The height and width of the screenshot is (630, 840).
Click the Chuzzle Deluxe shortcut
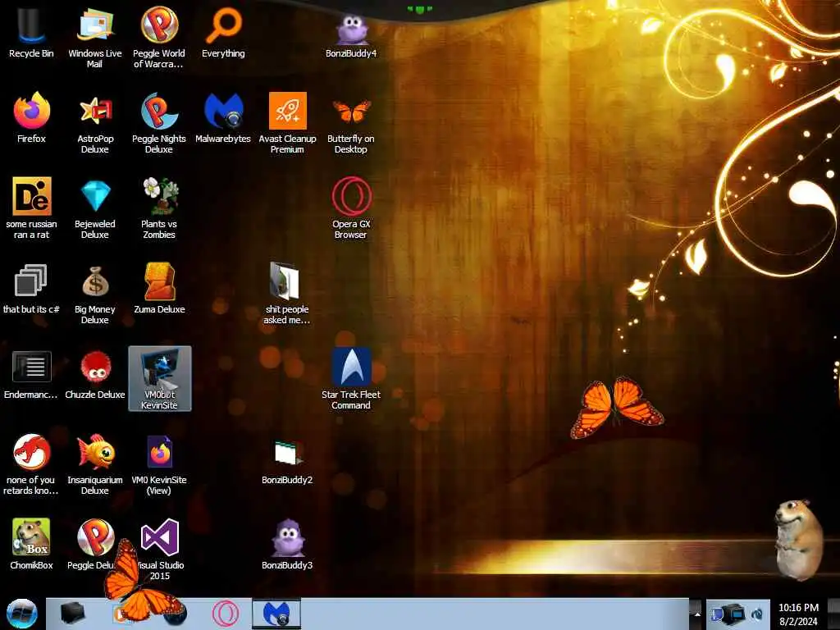click(95, 374)
